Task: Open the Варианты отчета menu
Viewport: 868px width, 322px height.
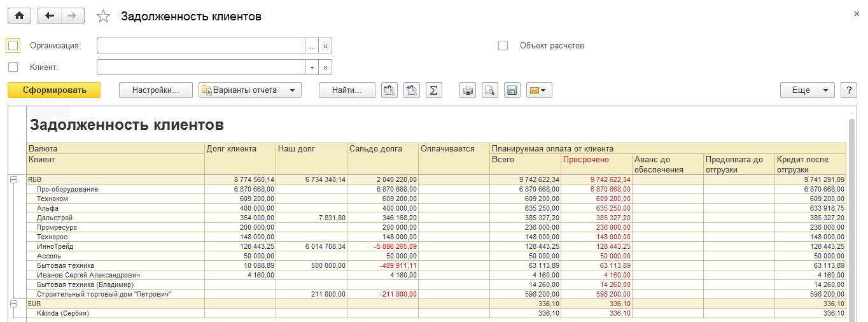Action: 249,90
